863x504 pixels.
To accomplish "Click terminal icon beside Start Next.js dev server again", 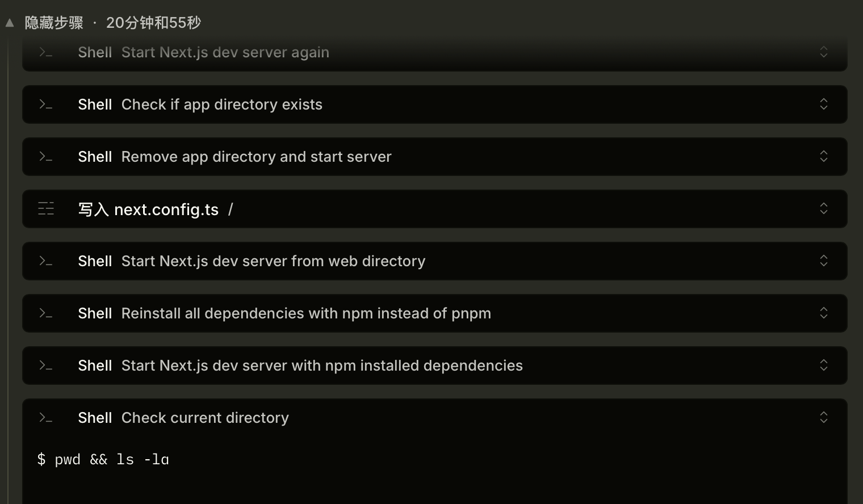I will pyautogui.click(x=45, y=52).
